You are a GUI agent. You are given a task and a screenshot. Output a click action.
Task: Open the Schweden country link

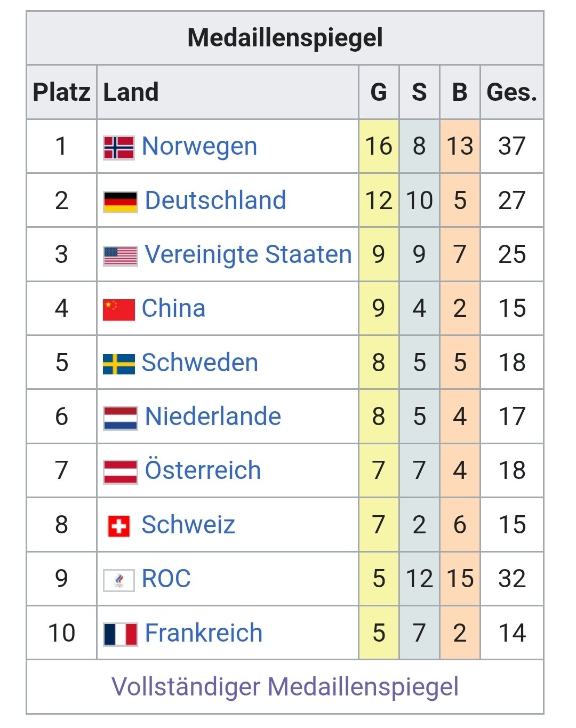tap(200, 363)
